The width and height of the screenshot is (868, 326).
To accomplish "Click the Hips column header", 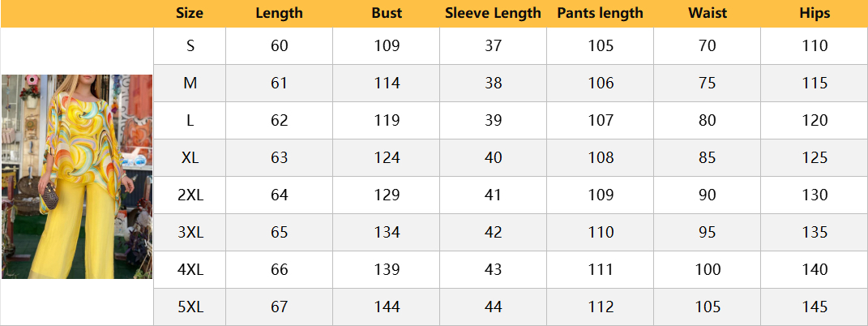I will [815, 13].
